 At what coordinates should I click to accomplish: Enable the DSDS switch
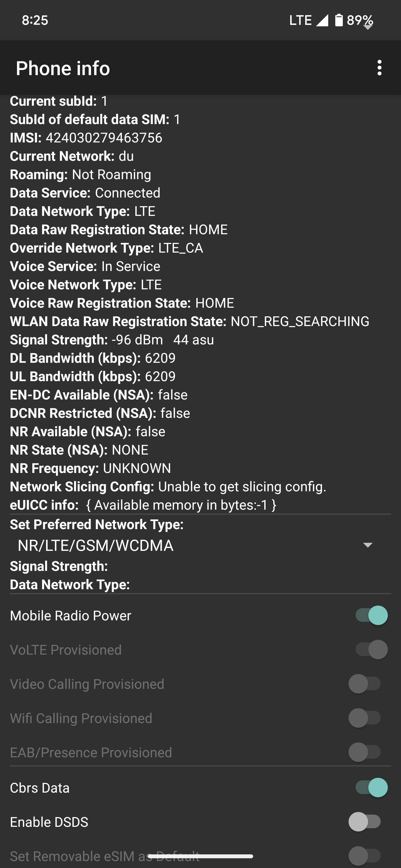(x=365, y=822)
